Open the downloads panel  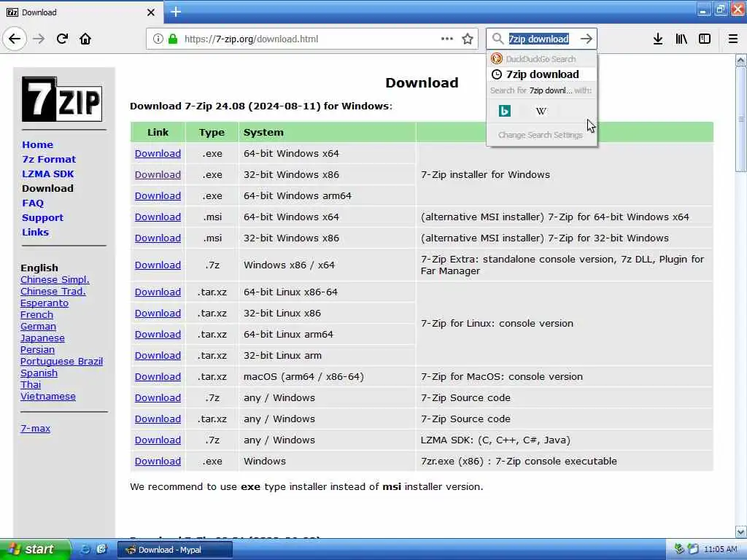click(x=658, y=39)
